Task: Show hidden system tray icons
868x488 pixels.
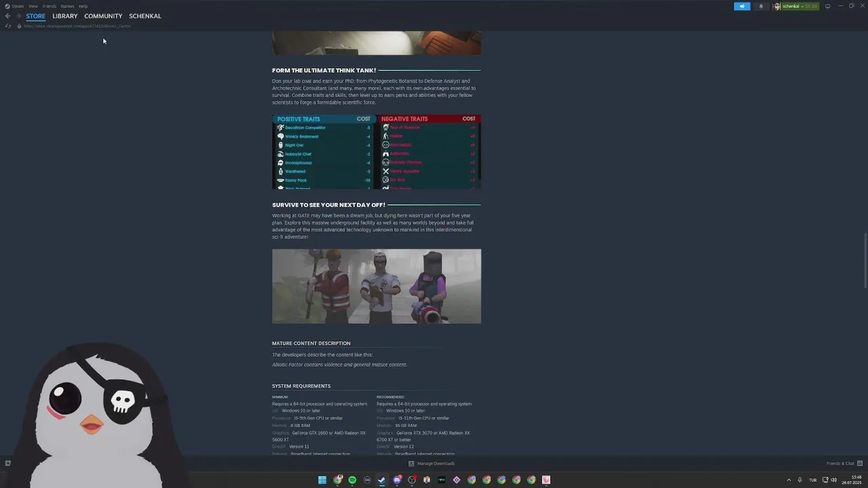Action: coord(789,480)
